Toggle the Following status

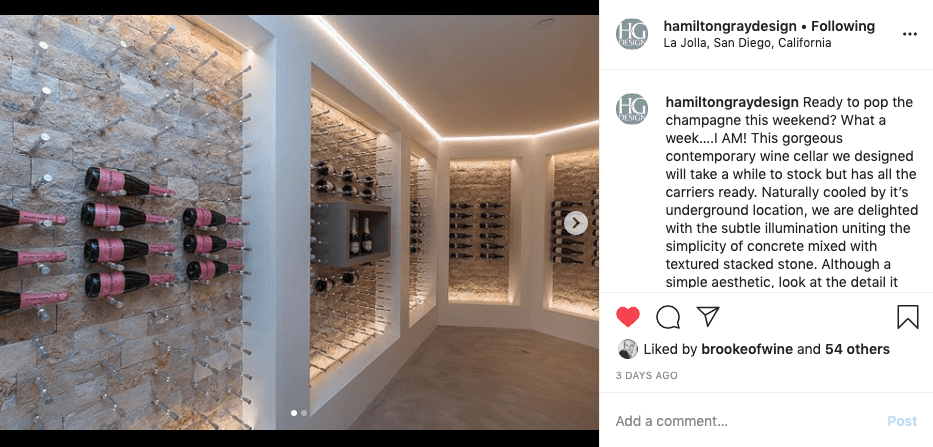click(x=843, y=26)
